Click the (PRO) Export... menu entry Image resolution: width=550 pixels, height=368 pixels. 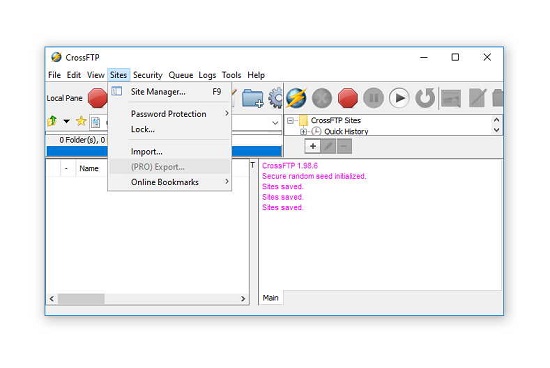pyautogui.click(x=169, y=167)
